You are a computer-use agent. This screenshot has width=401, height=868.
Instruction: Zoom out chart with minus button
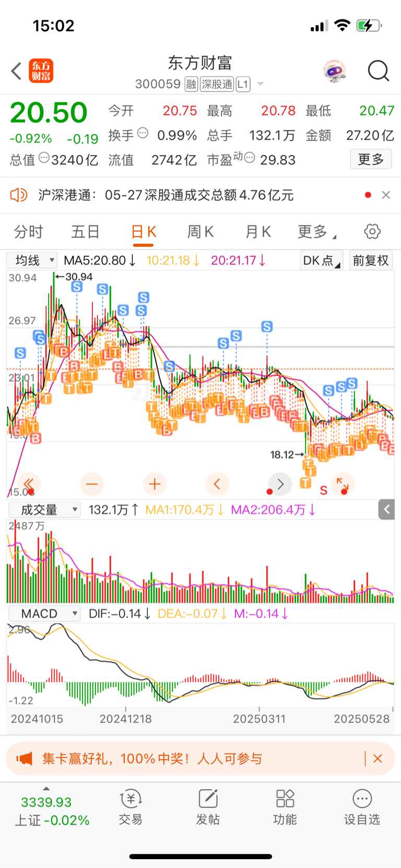pos(92,484)
